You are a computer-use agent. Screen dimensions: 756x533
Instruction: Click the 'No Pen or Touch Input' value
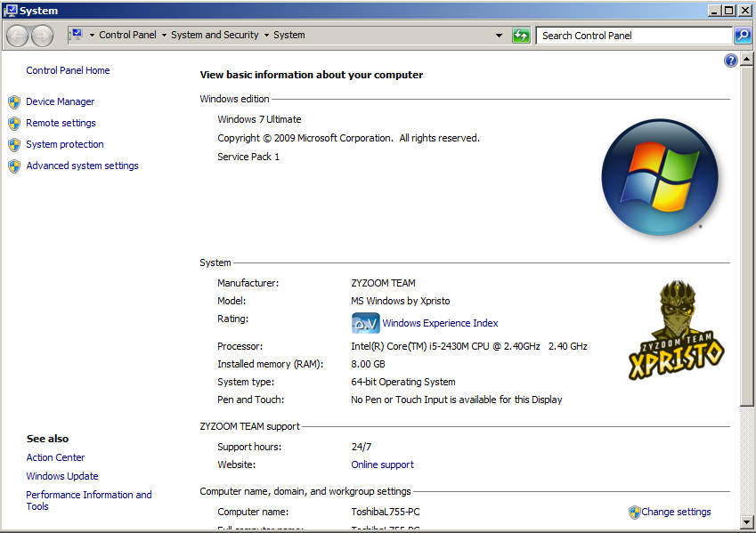[457, 400]
